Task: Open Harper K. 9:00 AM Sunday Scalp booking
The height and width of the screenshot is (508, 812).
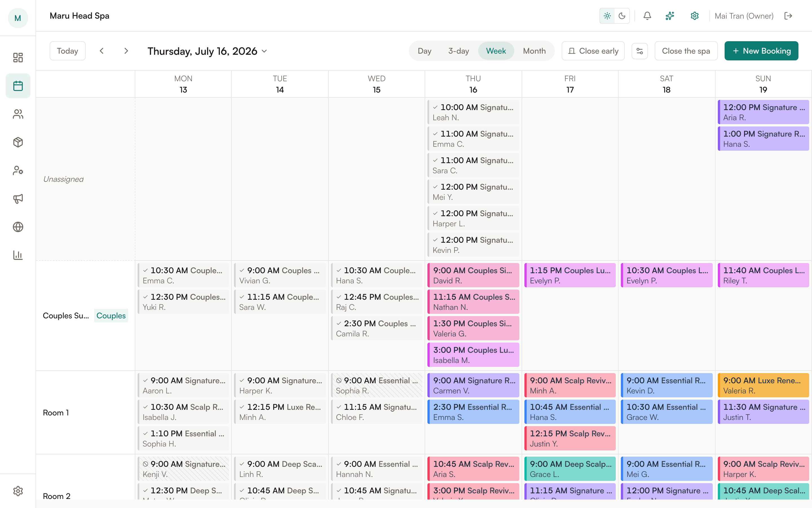Action: 763,469
